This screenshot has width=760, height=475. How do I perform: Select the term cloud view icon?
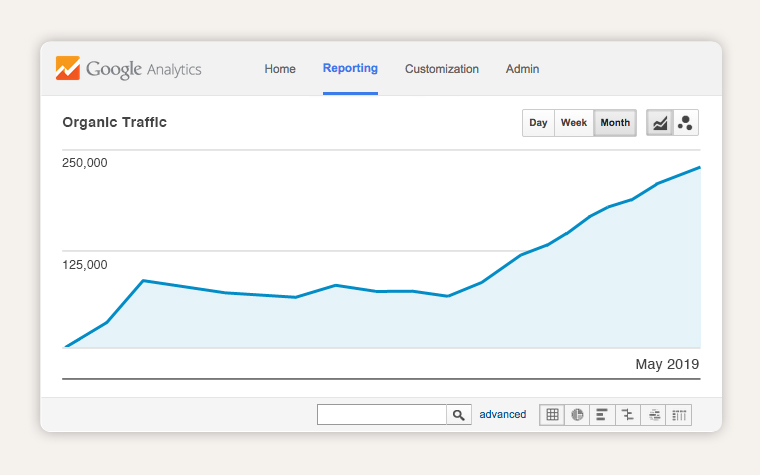(x=653, y=415)
